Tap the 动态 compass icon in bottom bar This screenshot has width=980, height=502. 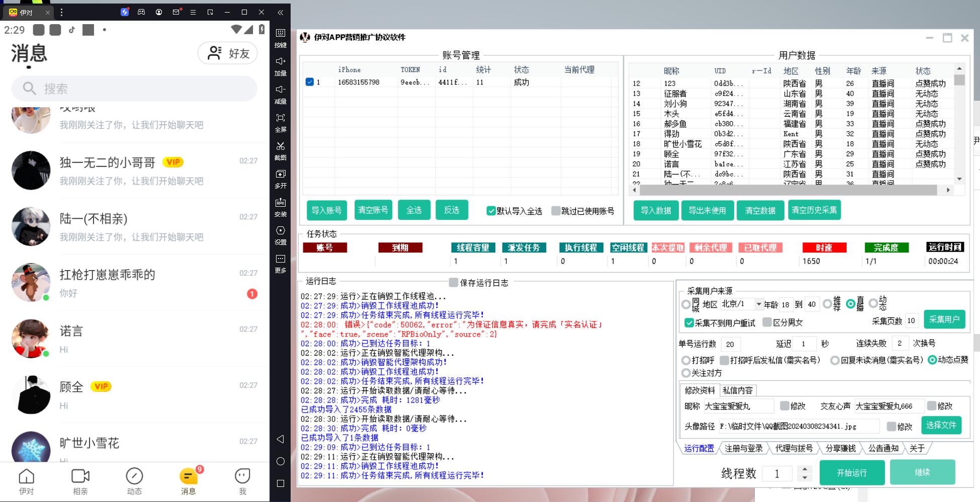(134, 476)
